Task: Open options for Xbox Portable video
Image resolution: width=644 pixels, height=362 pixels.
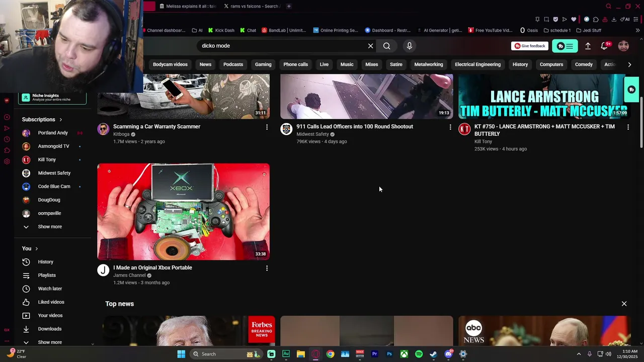Action: 267,268
